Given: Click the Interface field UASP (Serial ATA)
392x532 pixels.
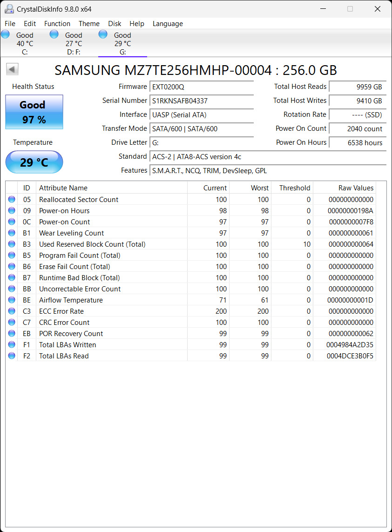Looking at the screenshot, I should (202, 114).
